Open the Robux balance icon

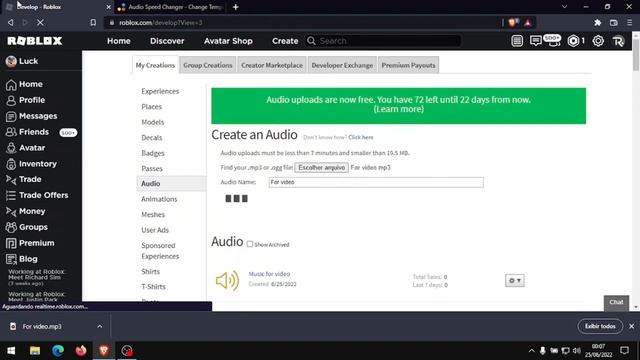(573, 41)
